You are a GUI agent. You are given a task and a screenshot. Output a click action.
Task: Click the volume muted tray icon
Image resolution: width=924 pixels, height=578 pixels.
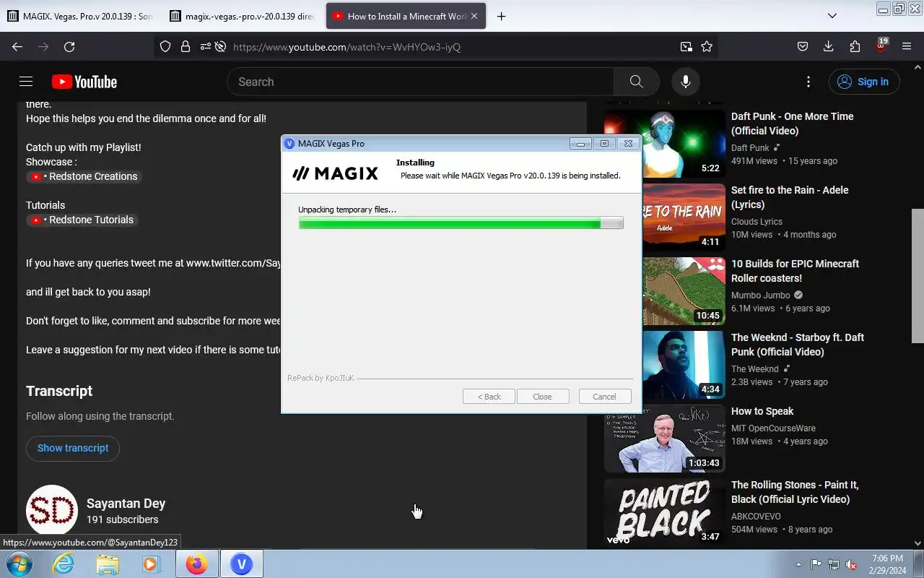[x=852, y=564]
